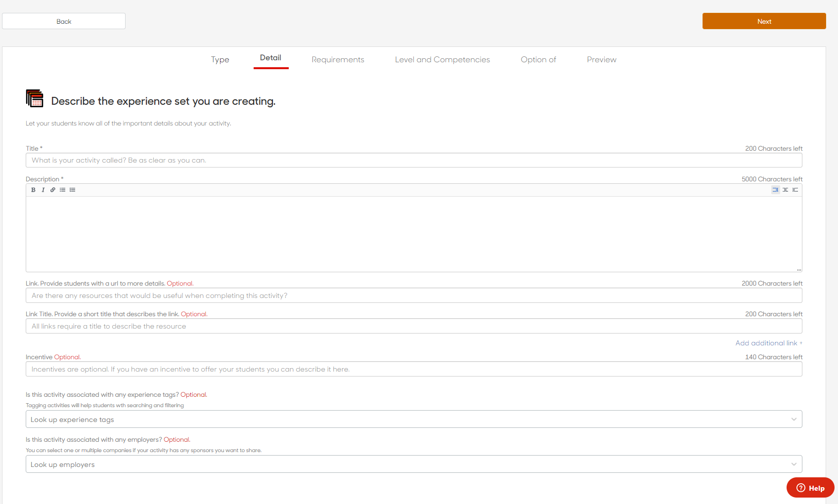Click the 'Describe the experience set you are creating.' heading

[x=163, y=101]
